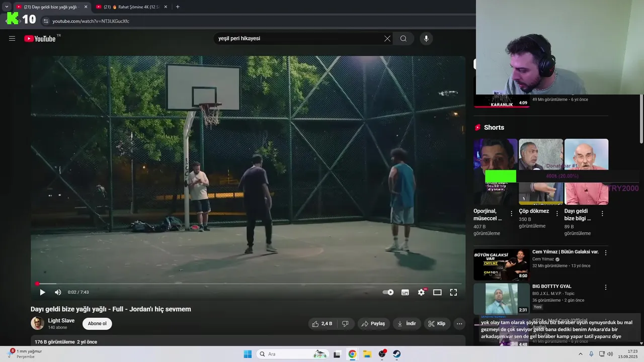Enter fullscreen mode in the player
Viewport: 644px width, 362px height.
pyautogui.click(x=453, y=292)
